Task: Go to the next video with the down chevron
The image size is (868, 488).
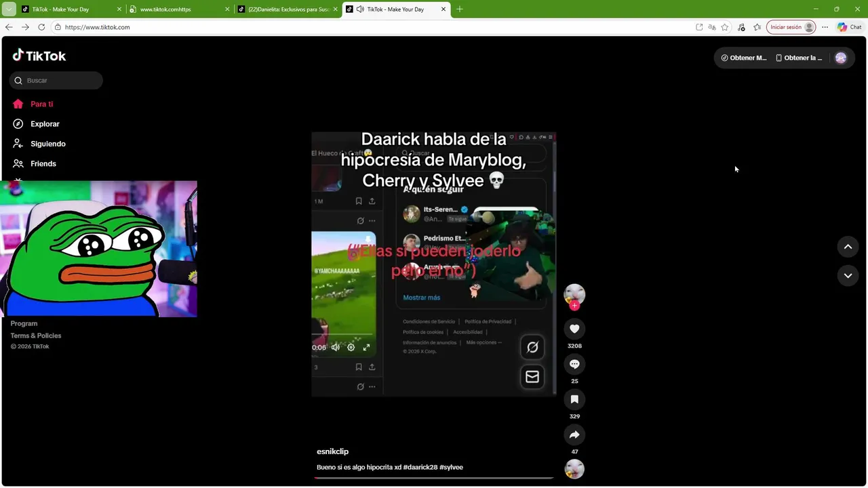Action: point(848,275)
